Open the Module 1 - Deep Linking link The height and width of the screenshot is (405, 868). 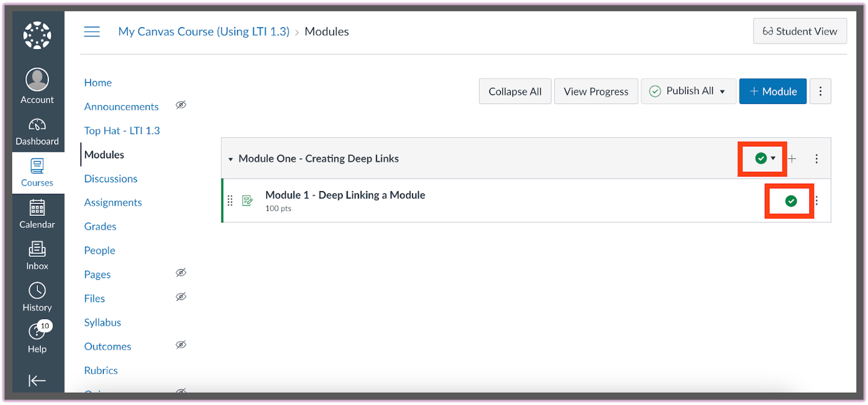tap(345, 195)
